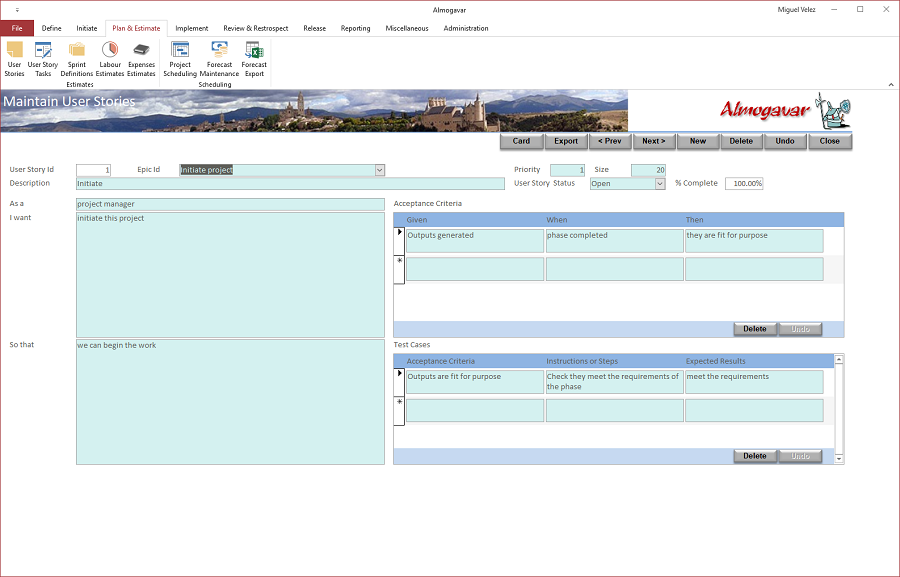Click the empty Given cell in new row
This screenshot has width=900, height=577.
pos(475,269)
